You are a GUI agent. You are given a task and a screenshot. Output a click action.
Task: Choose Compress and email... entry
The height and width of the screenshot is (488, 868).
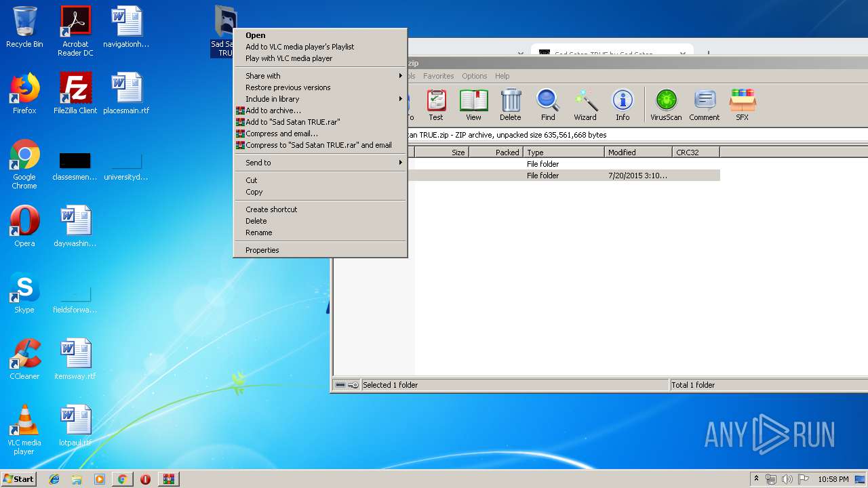pos(320,134)
